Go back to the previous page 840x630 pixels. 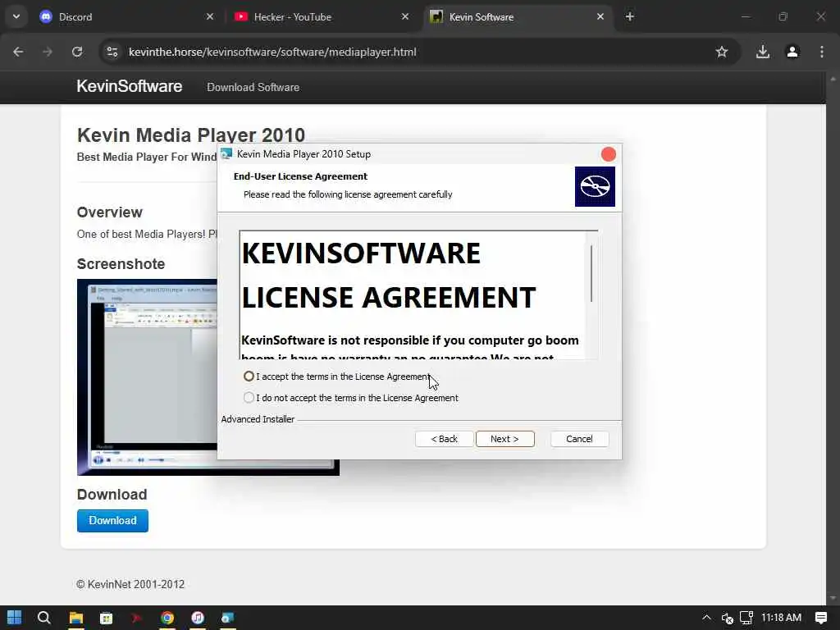tap(18, 52)
